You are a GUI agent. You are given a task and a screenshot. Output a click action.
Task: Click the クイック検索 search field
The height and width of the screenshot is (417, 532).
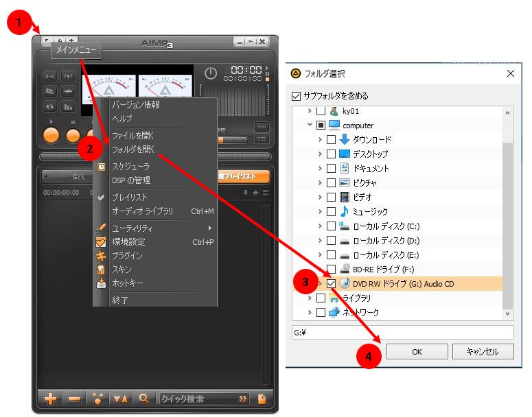coord(199,399)
